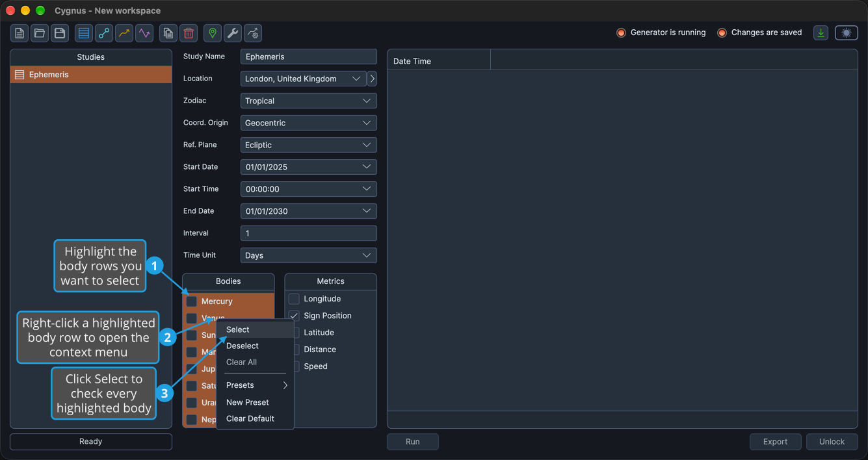Screen dimensions: 868x460
Task: Open a workspace via folder icon
Action: [40, 33]
